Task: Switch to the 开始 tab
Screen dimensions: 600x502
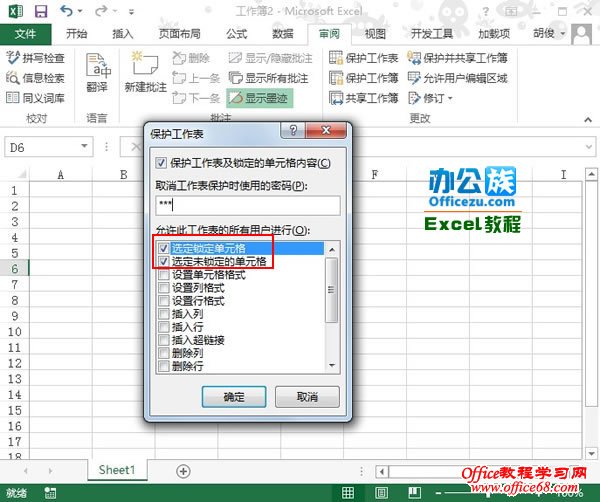Action: (76, 34)
